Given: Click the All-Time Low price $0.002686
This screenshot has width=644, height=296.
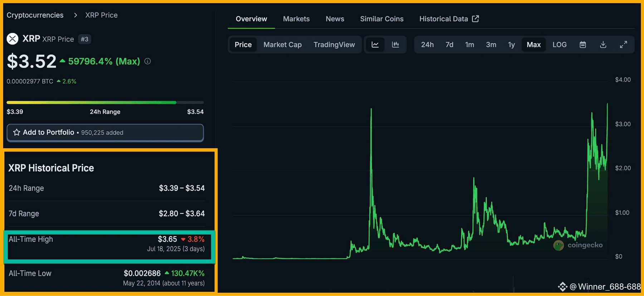Looking at the screenshot, I should coord(142,273).
